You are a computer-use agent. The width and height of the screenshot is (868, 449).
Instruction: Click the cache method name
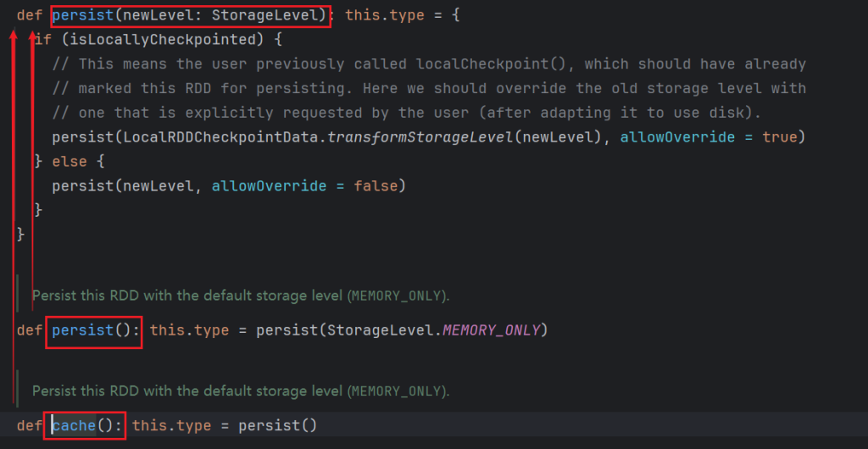74,425
